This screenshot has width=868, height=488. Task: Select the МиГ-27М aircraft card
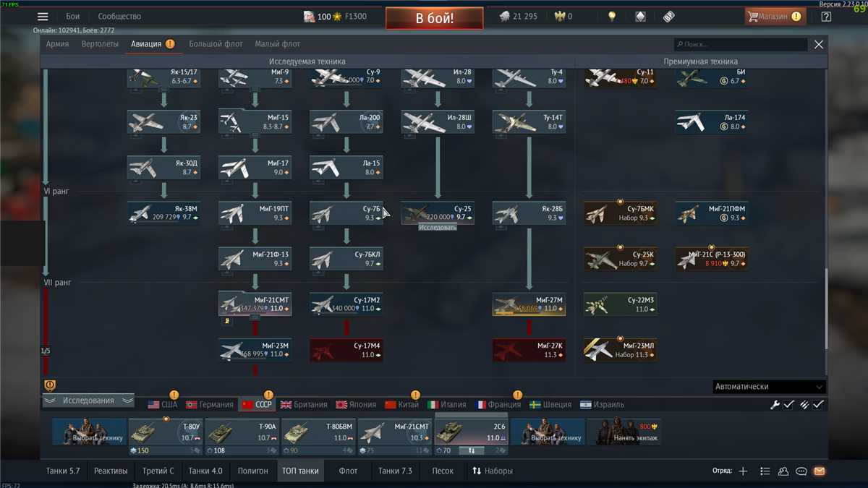(x=529, y=304)
